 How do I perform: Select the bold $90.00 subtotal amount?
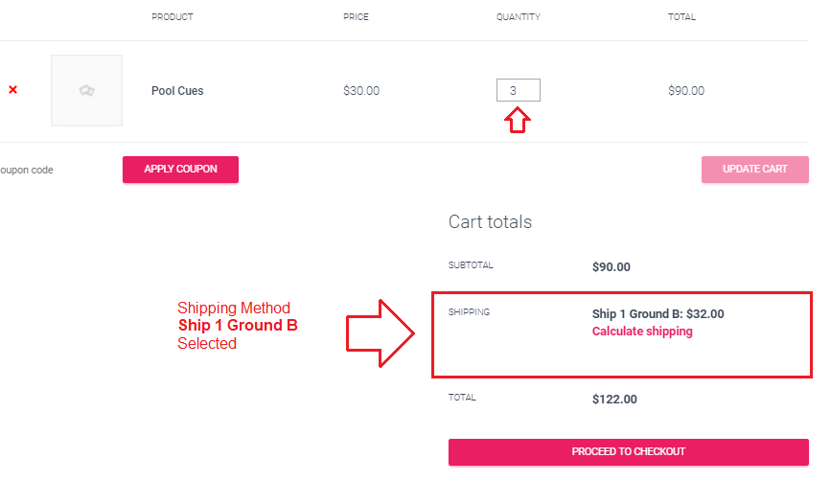(612, 267)
